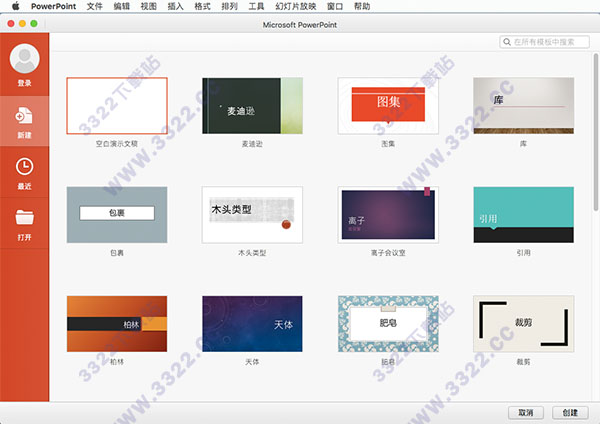
Task: Open the 编辑 menu
Action: coord(121,6)
